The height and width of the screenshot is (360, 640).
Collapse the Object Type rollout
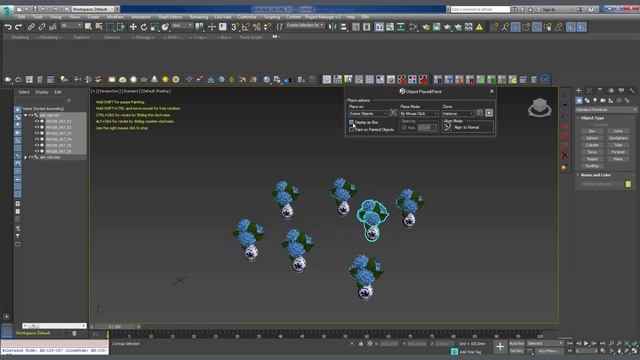pos(592,118)
